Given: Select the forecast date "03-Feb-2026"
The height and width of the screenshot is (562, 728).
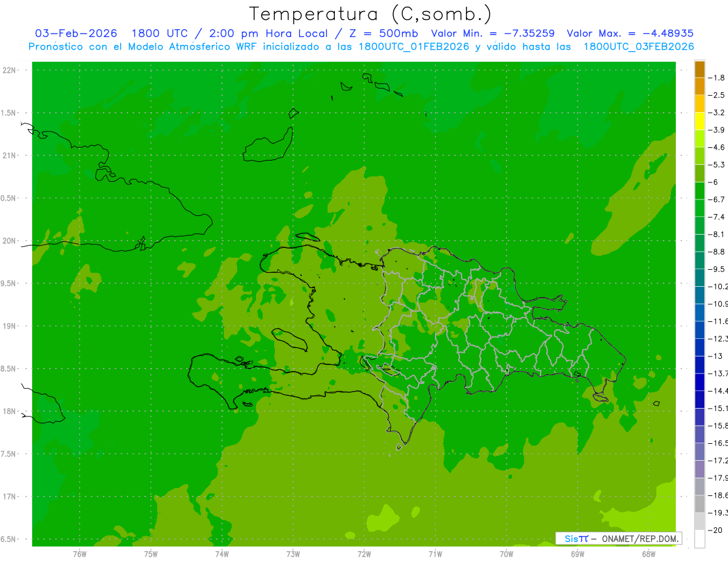Looking at the screenshot, I should [x=76, y=33].
